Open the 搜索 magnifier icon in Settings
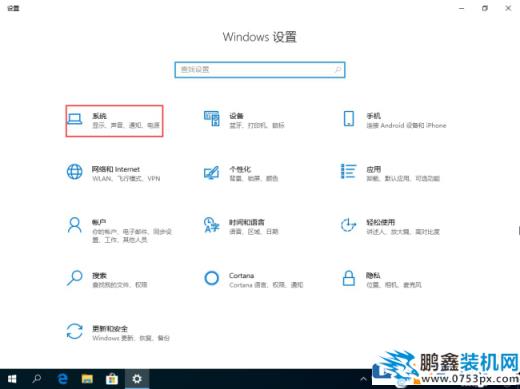This screenshot has height=389, width=520. click(75, 278)
